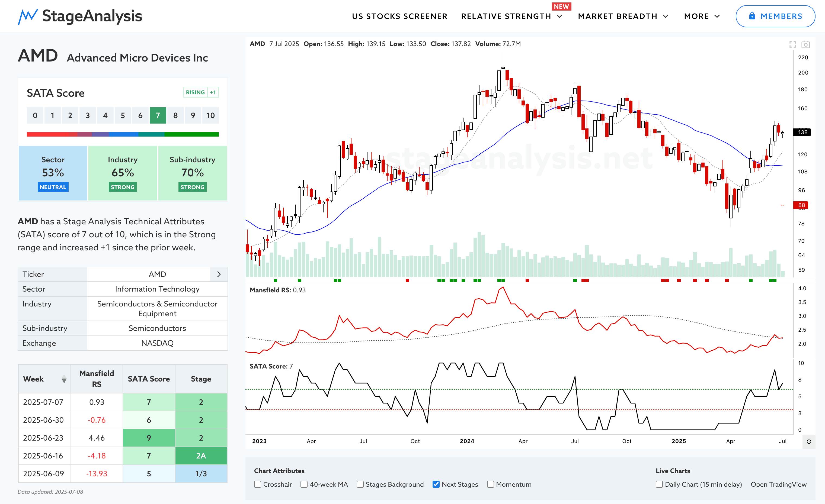Expand the More menu chevron
The width and height of the screenshot is (825, 504).
click(x=717, y=16)
